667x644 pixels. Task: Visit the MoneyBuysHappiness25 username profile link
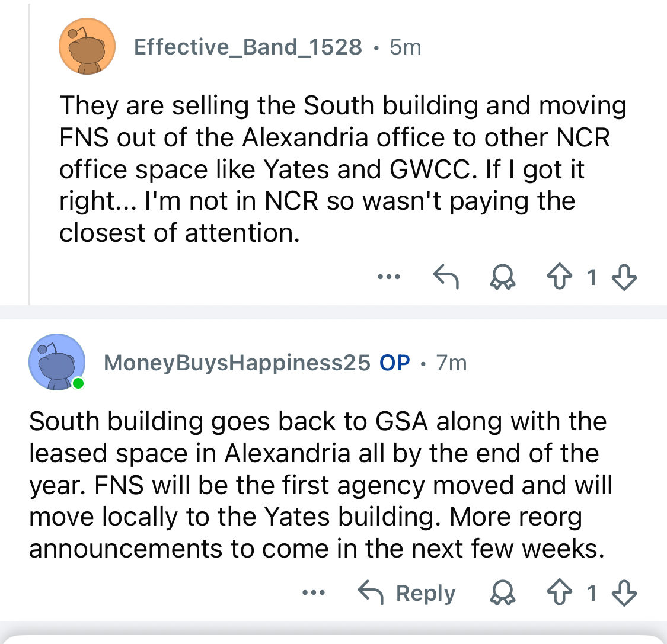(x=237, y=362)
